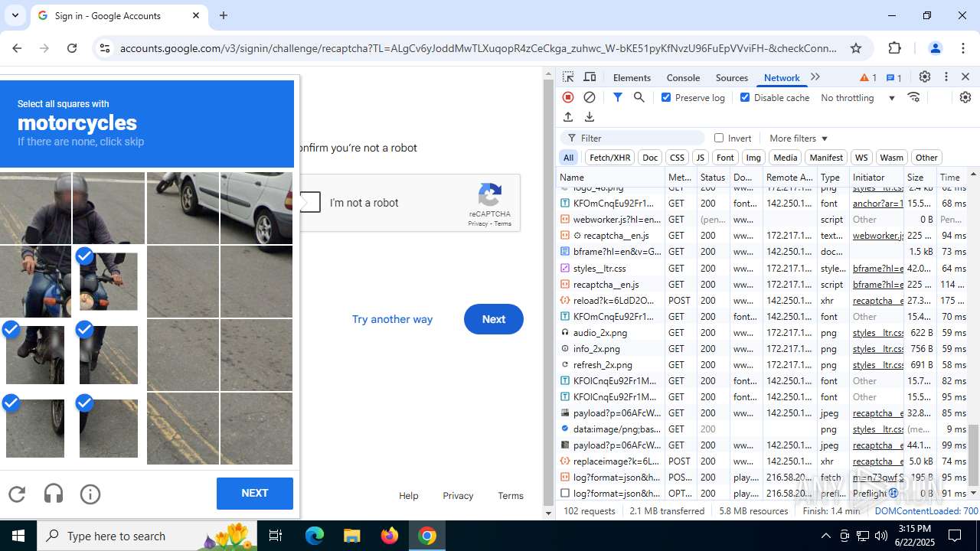Open network search magnifier
This screenshot has width=980, height=551.
639,97
